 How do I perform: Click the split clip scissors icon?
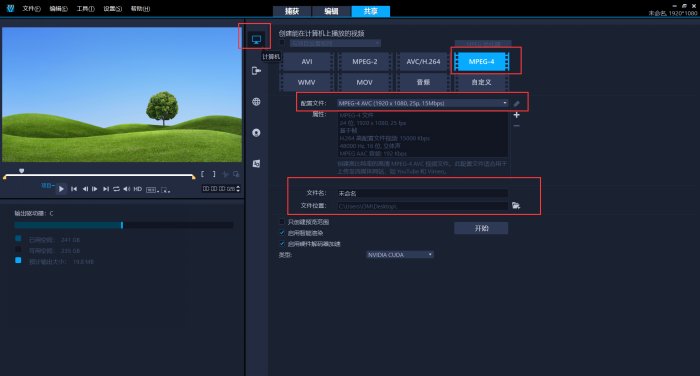coord(225,174)
